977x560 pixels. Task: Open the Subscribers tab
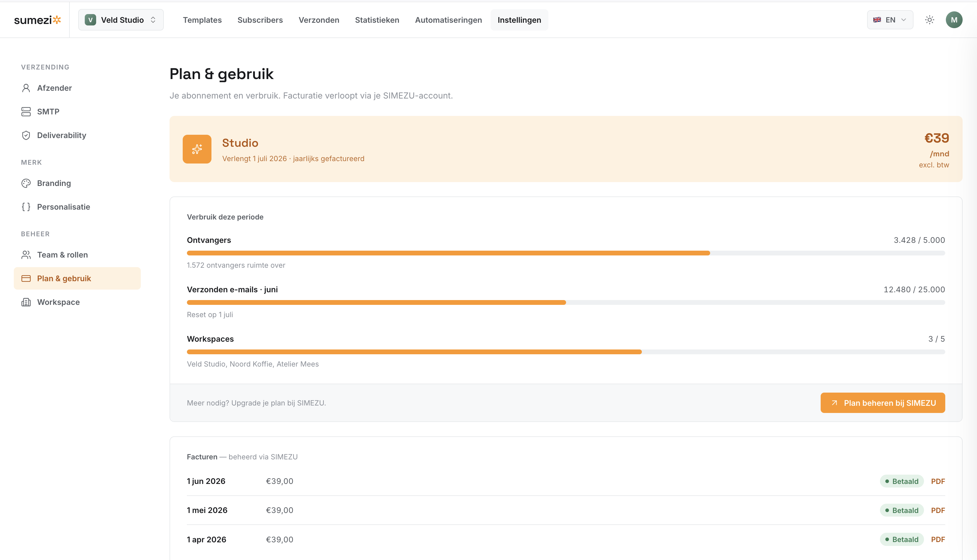pyautogui.click(x=260, y=20)
